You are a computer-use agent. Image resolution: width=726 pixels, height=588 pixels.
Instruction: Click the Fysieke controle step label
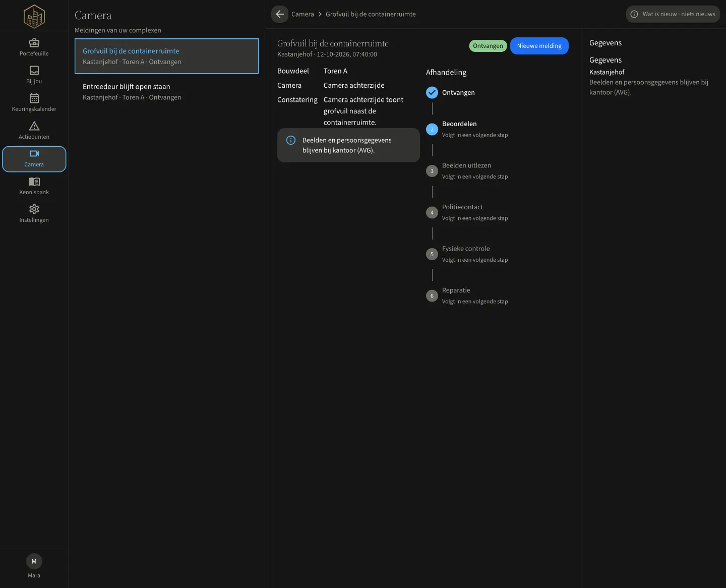coord(466,249)
